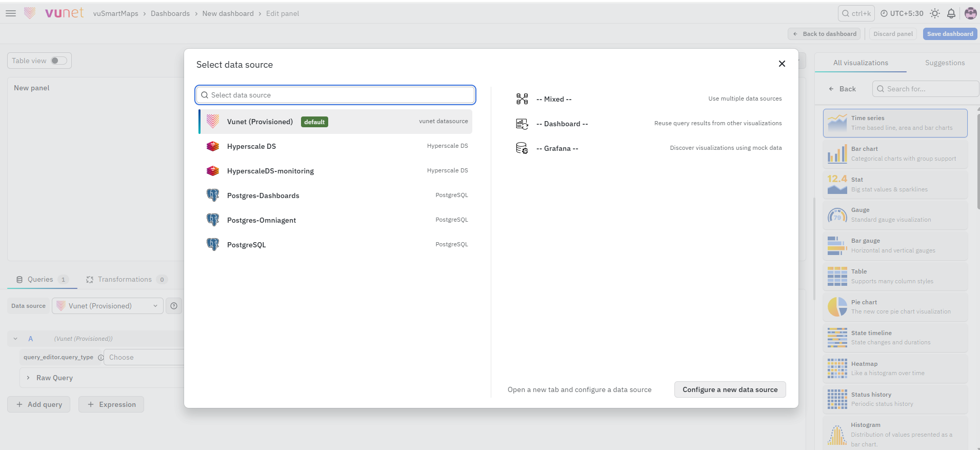The height and width of the screenshot is (450, 980).
Task: Click Dashboards breadcrumb
Action: (170, 13)
